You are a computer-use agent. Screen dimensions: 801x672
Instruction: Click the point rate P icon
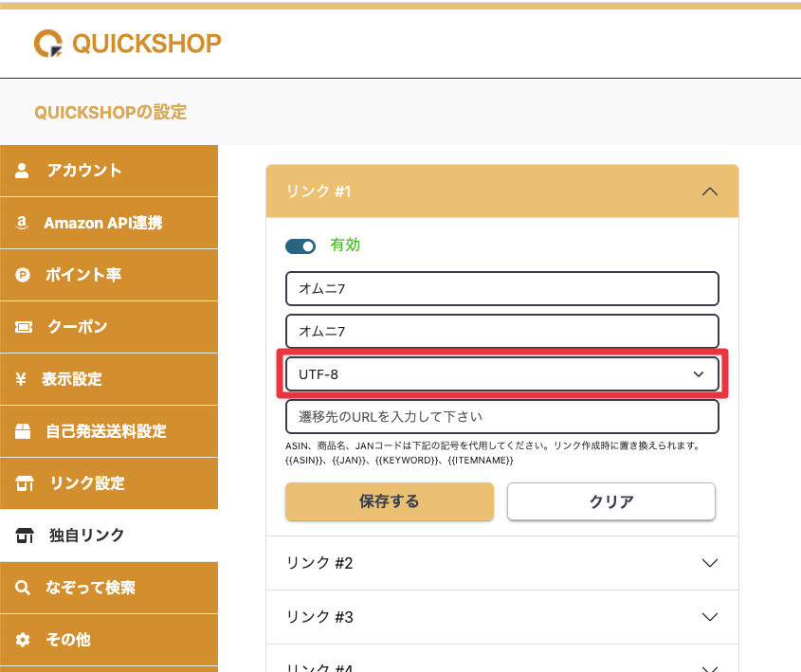23,275
